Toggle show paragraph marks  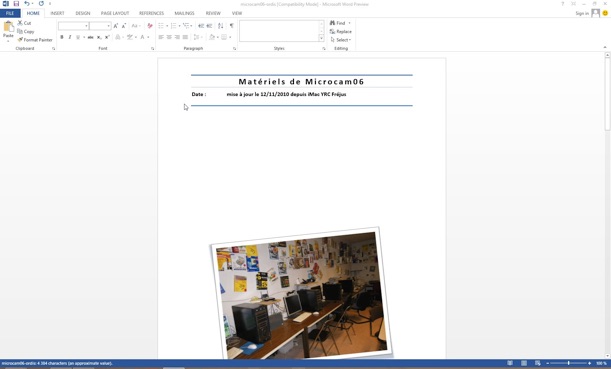tap(231, 26)
